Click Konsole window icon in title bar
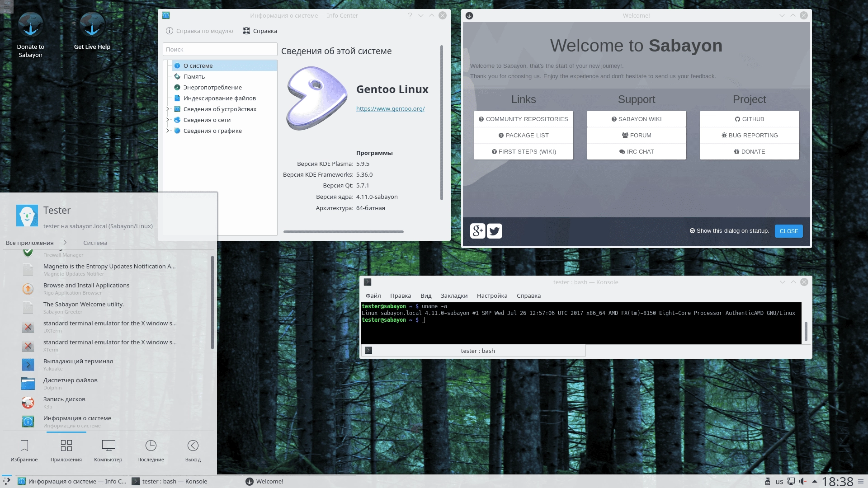 click(368, 282)
